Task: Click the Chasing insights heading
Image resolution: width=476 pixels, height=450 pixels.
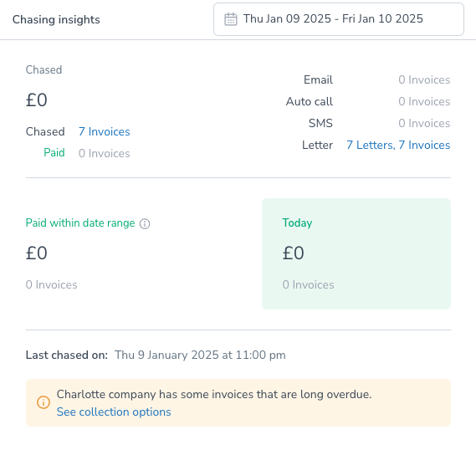Action: [x=56, y=19]
